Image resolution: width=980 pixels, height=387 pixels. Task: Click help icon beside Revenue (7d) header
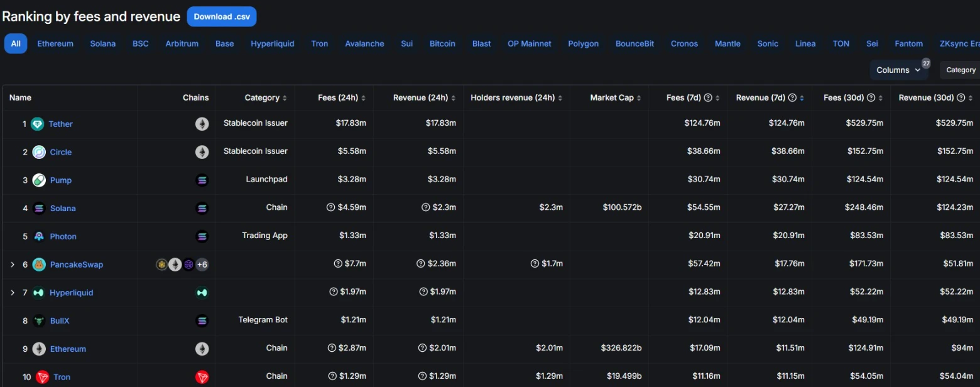click(792, 97)
